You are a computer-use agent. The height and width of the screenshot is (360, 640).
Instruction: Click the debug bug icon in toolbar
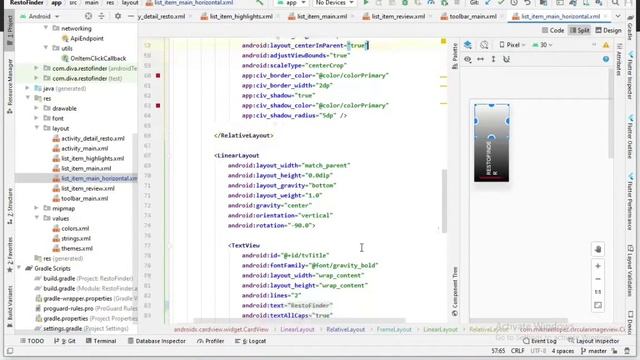coord(405,3)
